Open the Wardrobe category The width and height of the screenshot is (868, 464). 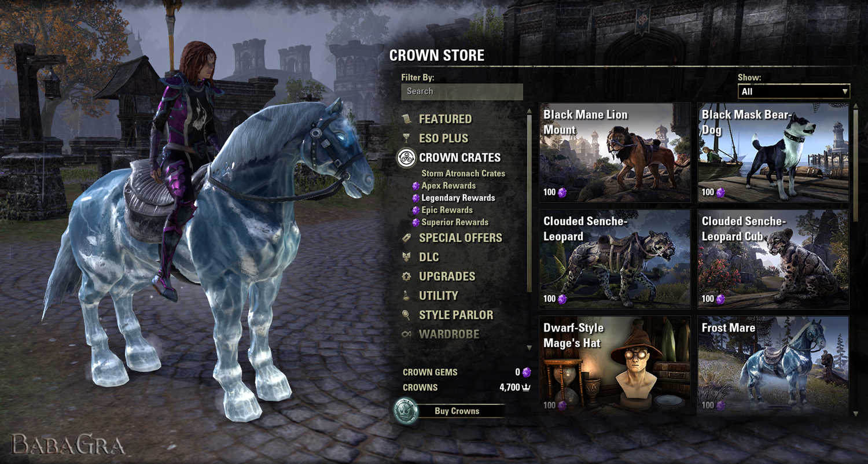(449, 334)
